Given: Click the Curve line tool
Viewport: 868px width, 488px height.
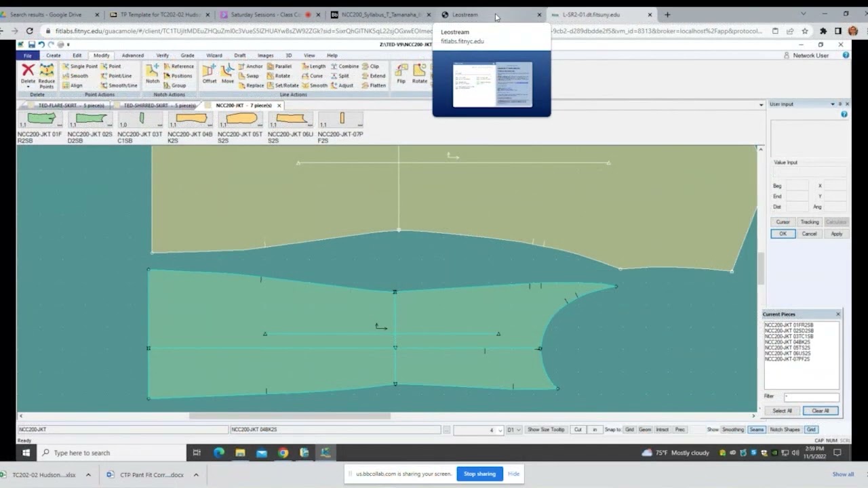Looking at the screenshot, I should [313, 76].
